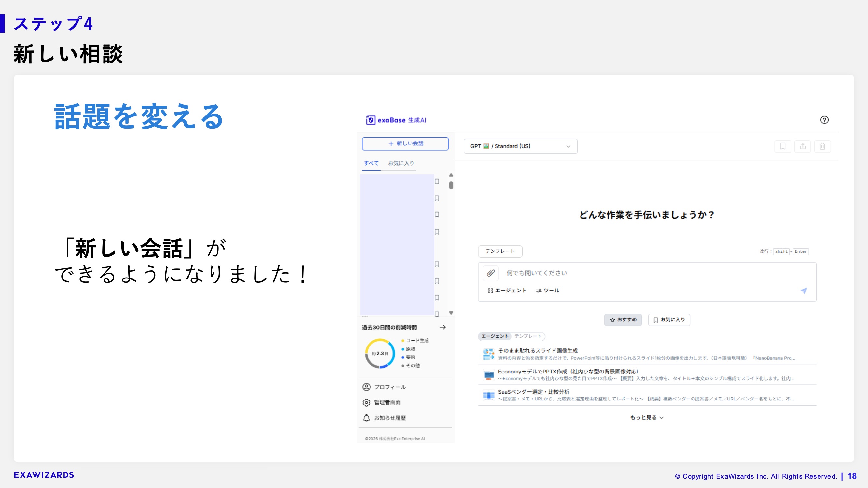
Task: Click the SaaSベンダー選定 agent thumbnail icon
Action: [489, 395]
